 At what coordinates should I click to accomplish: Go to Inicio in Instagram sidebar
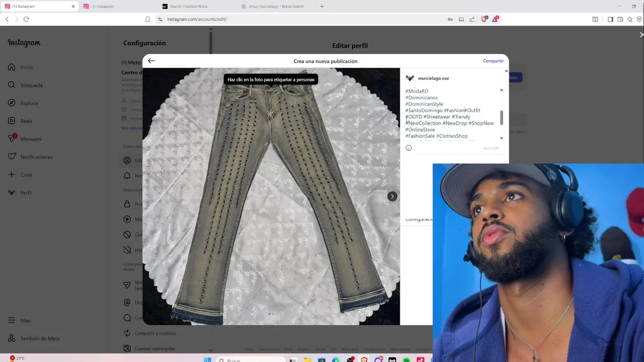click(21, 67)
